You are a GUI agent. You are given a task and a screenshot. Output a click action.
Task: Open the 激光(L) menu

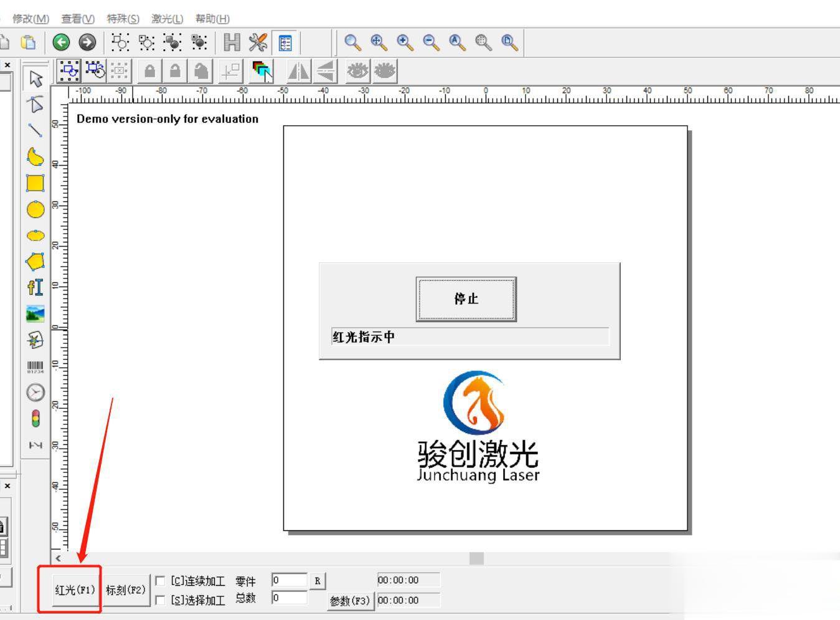(168, 19)
